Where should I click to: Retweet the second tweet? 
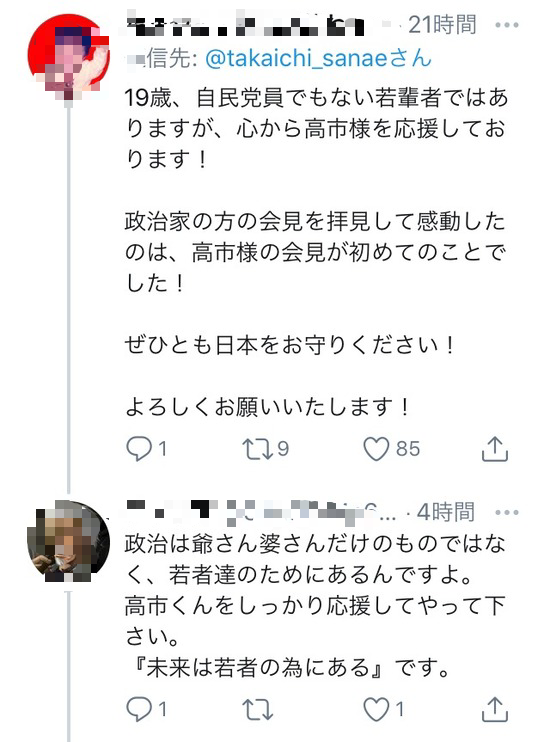click(x=257, y=709)
